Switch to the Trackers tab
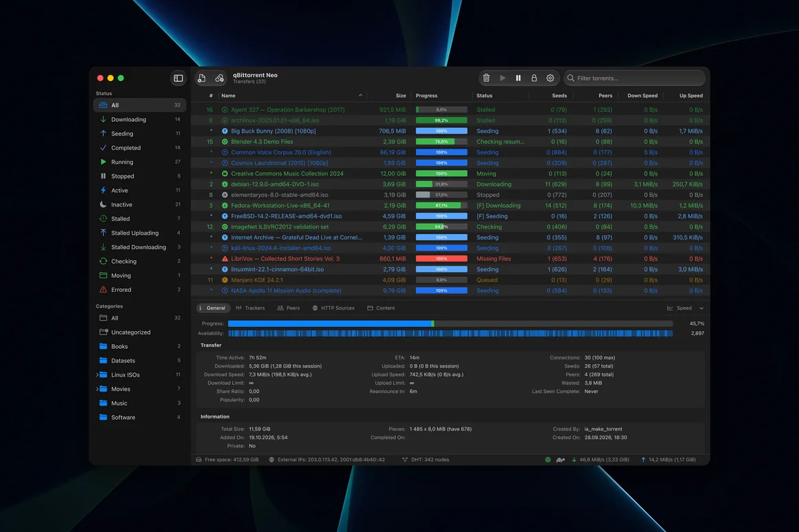Viewport: 799px width, 532px height. pyautogui.click(x=250, y=308)
